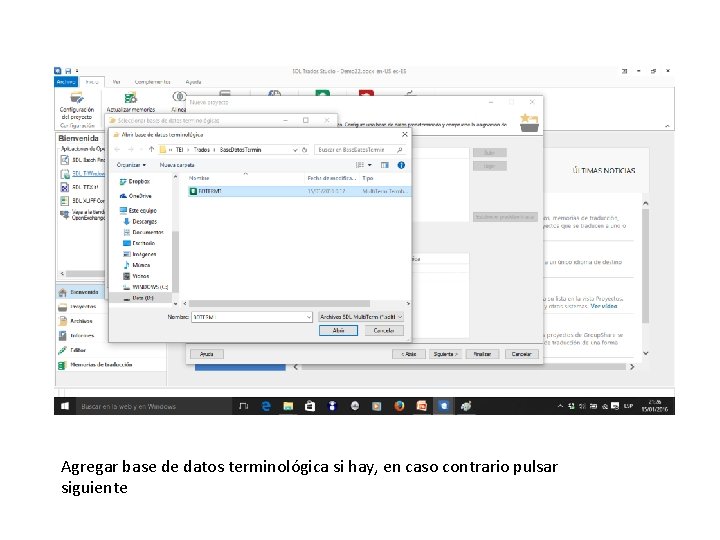This screenshot has height=540, width=720.
Task: Refresh the BaseDatosTermin folder listing
Action: tap(304, 150)
